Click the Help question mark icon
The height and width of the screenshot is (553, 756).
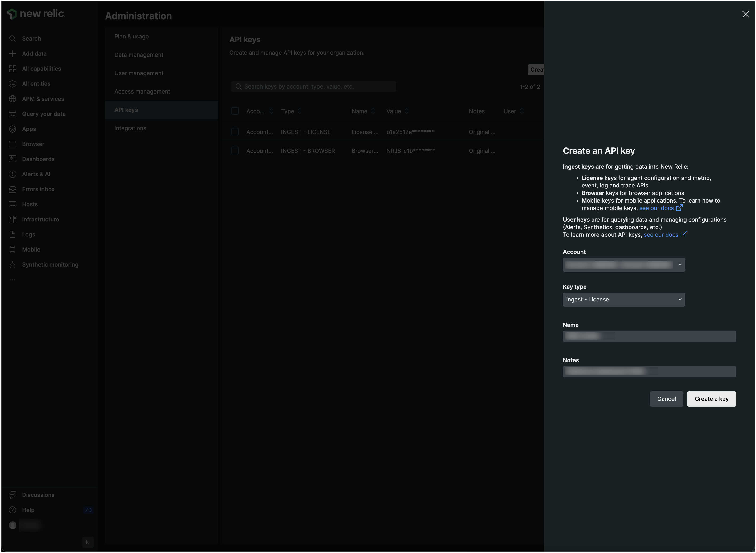click(13, 510)
